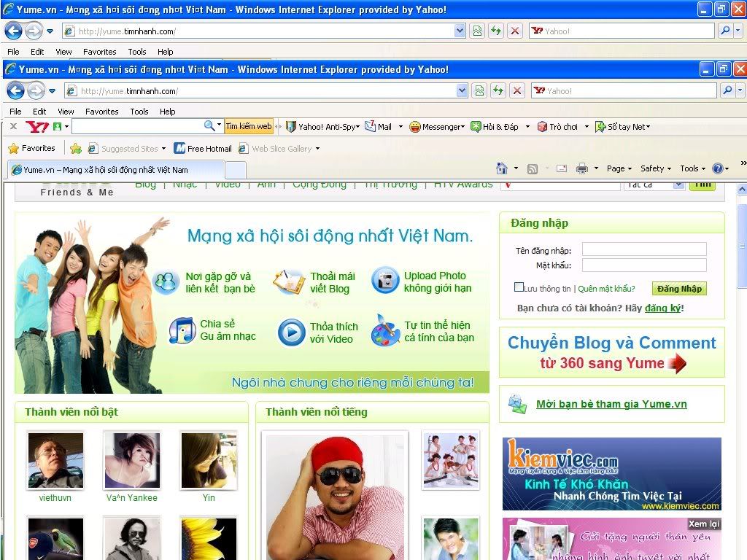Open Hỏi & Đáp from the Yahoo toolbar
The height and width of the screenshot is (560, 747).
coord(495,127)
